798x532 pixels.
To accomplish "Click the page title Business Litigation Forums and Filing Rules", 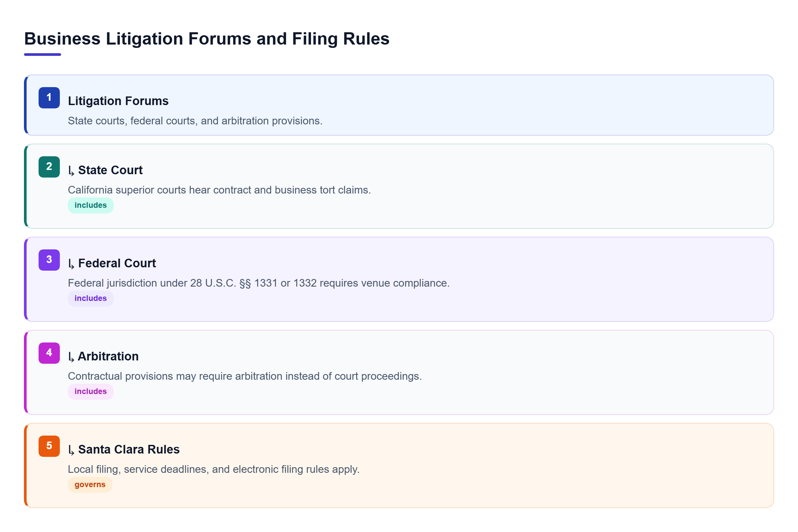I will [x=206, y=39].
